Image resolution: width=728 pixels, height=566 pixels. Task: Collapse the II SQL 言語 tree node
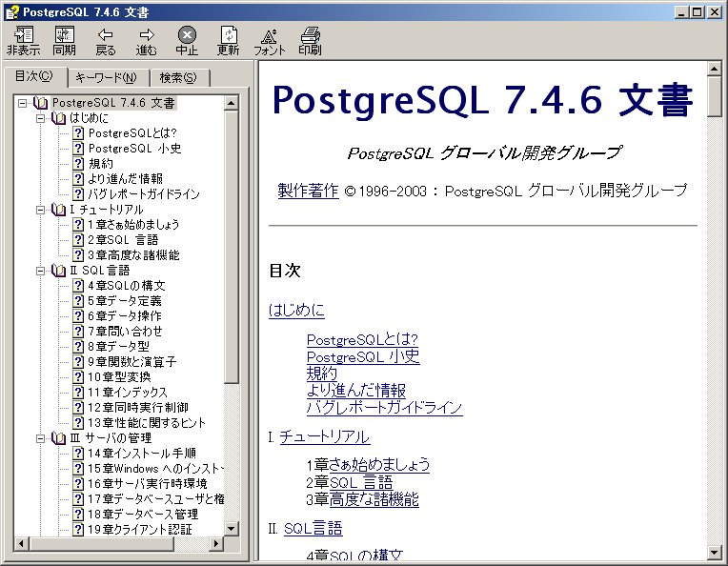pos(41,271)
